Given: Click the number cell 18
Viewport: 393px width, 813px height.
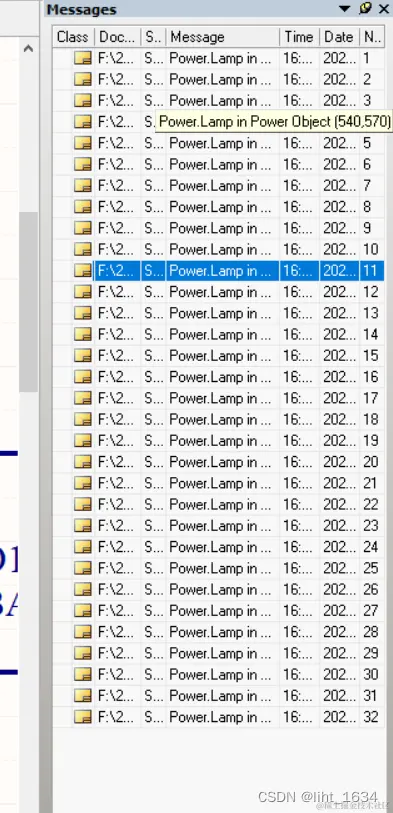Looking at the screenshot, I should click(x=372, y=420).
